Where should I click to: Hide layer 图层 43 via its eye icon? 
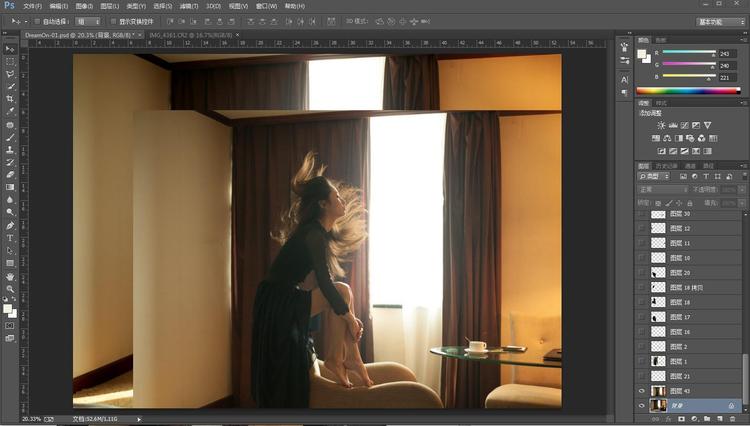[x=641, y=391]
